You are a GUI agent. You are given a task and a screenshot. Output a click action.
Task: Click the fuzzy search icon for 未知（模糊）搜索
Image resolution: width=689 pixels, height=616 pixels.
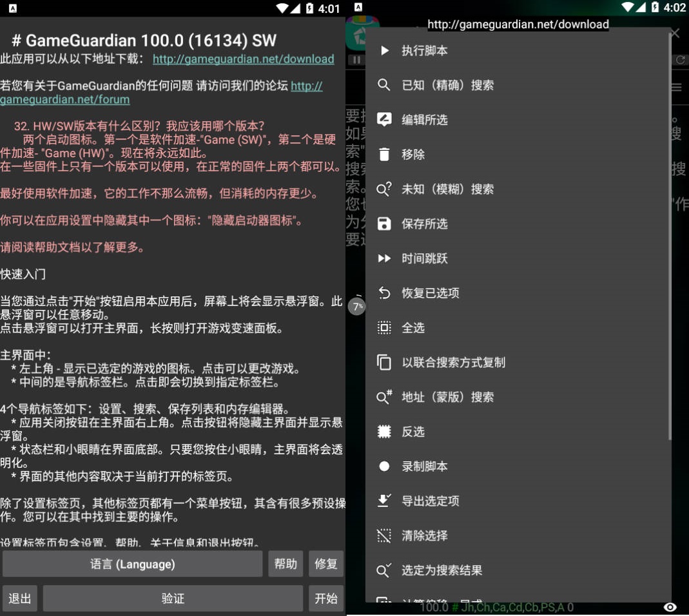384,189
